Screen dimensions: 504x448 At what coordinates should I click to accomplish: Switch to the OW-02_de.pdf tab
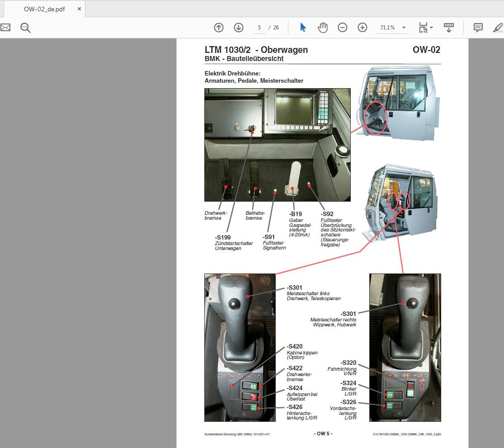(x=44, y=9)
